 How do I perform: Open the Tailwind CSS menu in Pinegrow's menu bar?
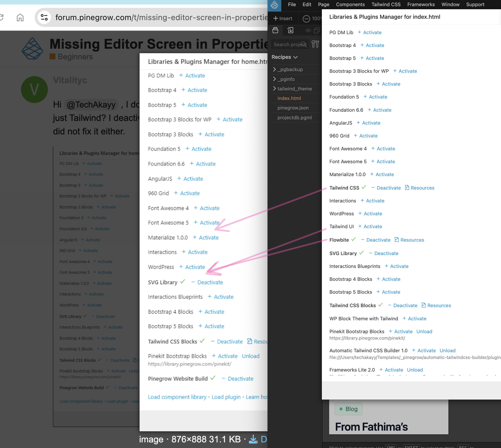click(x=386, y=4)
